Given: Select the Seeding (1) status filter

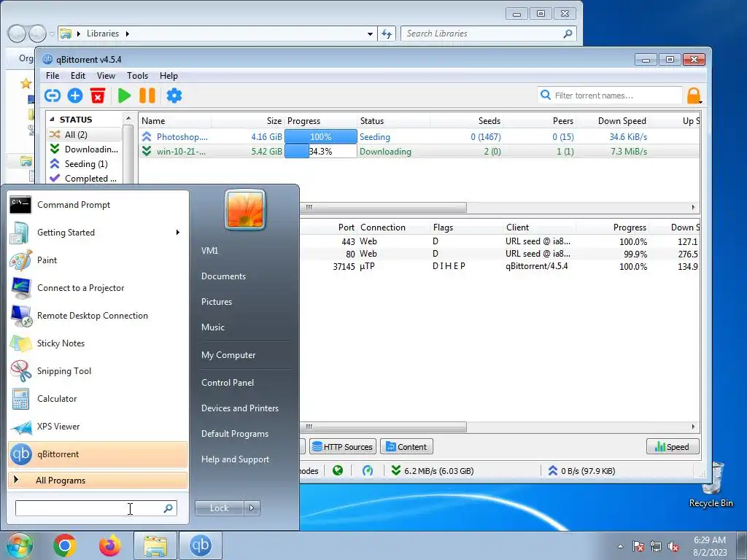Looking at the screenshot, I should (x=85, y=164).
